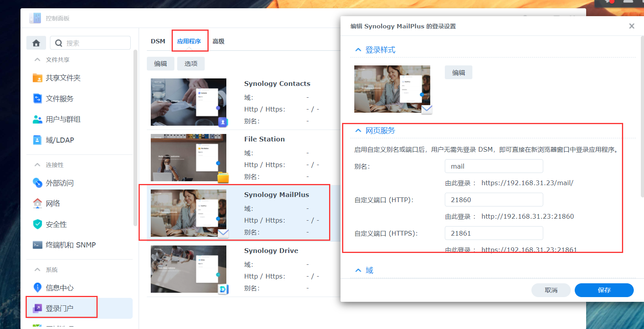Open link http://192.168.31.23:21860

point(527,216)
